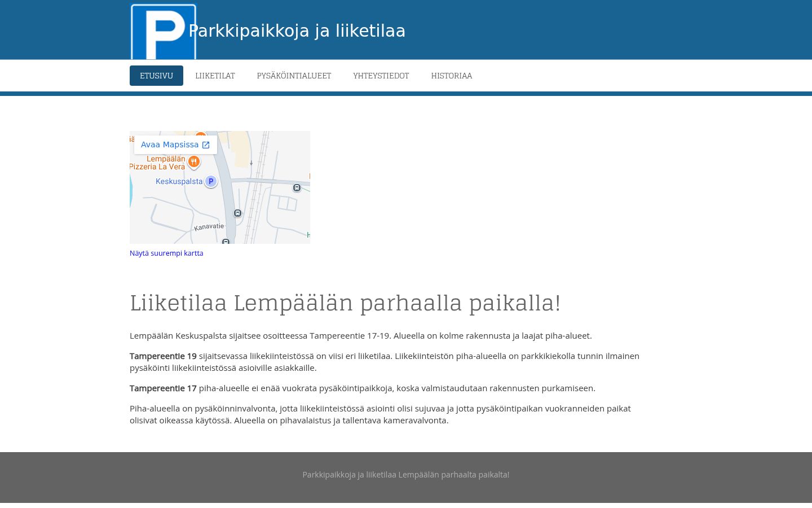Image resolution: width=812 pixels, height=508 pixels.
Task: Click the Kanavatie street label on the map
Action: (209, 227)
